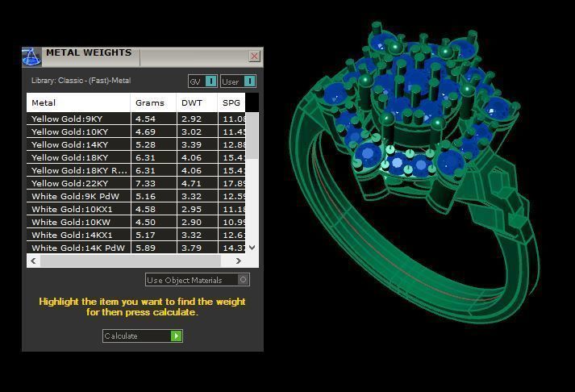Select the Yellow Gold:22KY row

136,183
